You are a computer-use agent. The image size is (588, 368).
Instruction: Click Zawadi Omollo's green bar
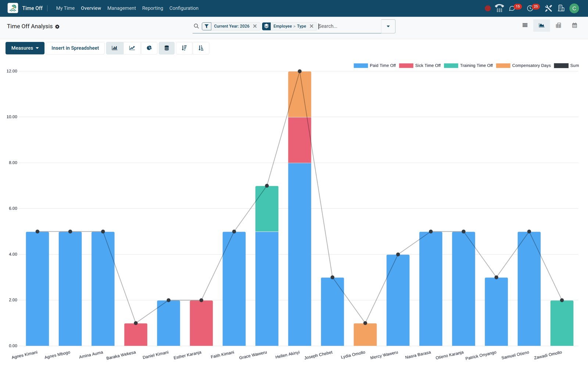point(562,323)
